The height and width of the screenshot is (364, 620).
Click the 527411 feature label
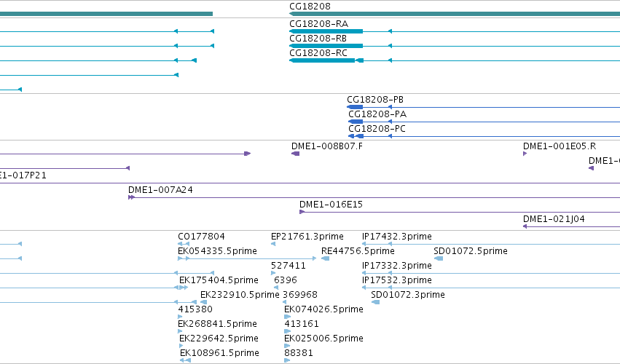(x=289, y=266)
